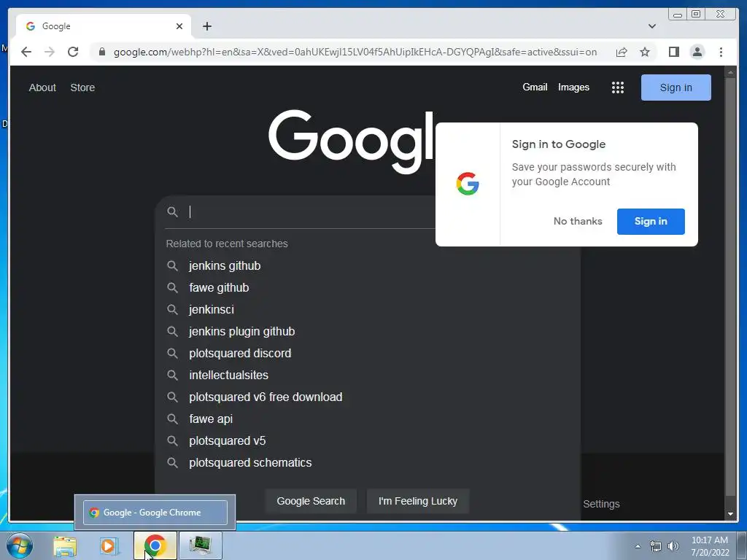This screenshot has width=747, height=560.
Task: Open the taskbar clock and date
Action: [710, 546]
